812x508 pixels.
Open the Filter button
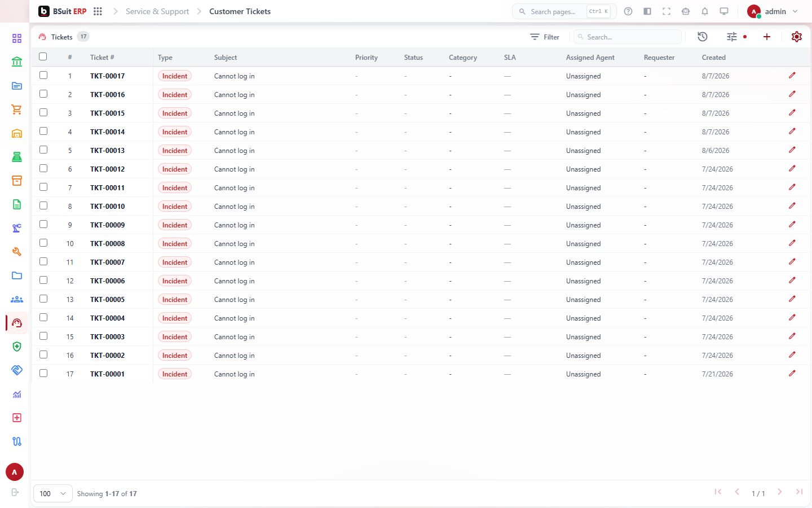(545, 37)
